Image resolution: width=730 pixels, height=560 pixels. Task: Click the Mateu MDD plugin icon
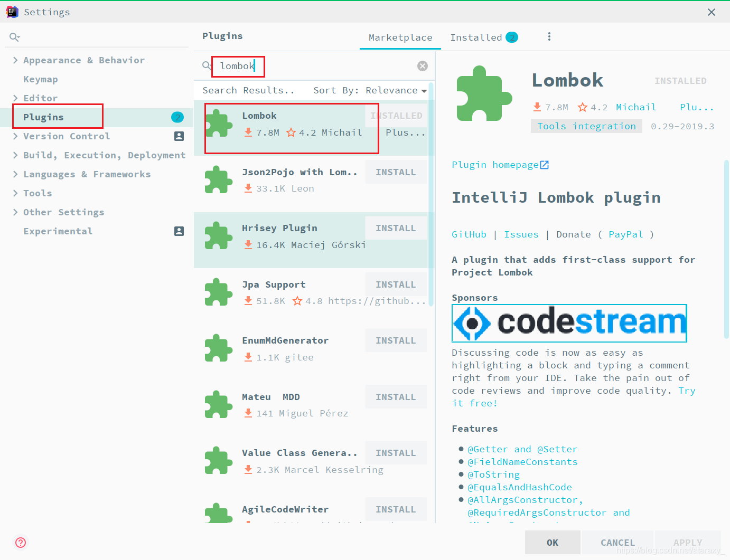click(219, 404)
